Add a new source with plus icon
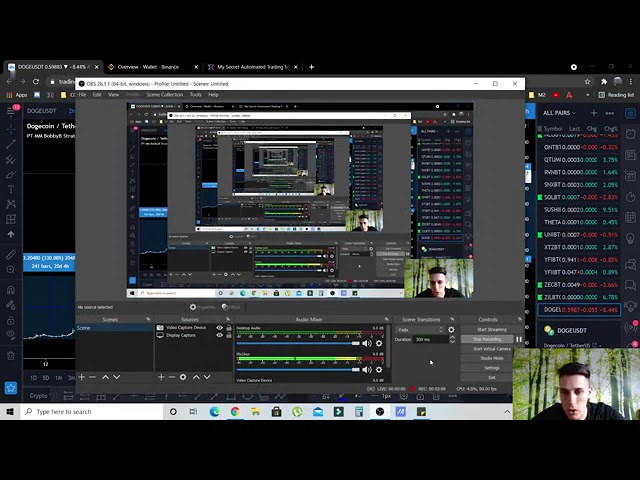This screenshot has height=480, width=640. [x=160, y=377]
